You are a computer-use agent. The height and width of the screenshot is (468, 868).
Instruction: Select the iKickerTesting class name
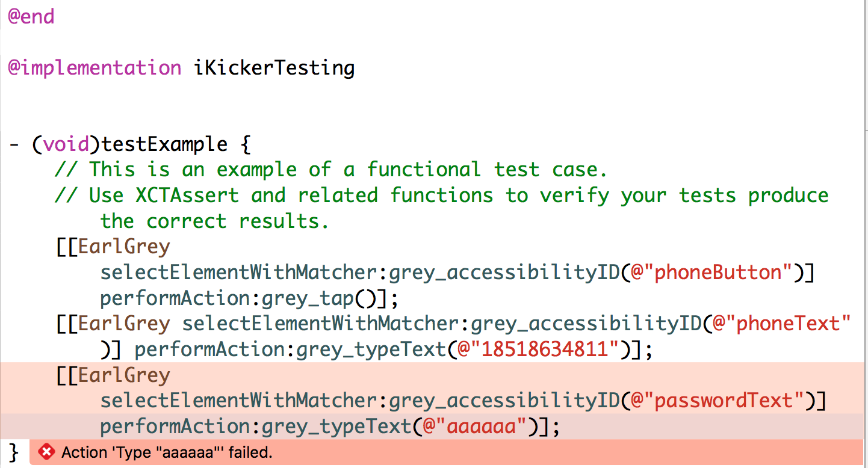pos(274,68)
